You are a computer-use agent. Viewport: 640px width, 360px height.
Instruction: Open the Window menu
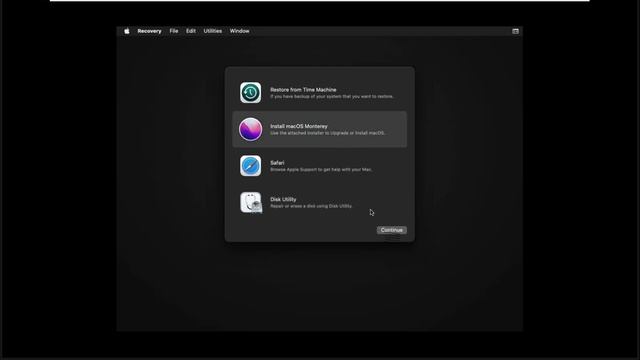239,31
